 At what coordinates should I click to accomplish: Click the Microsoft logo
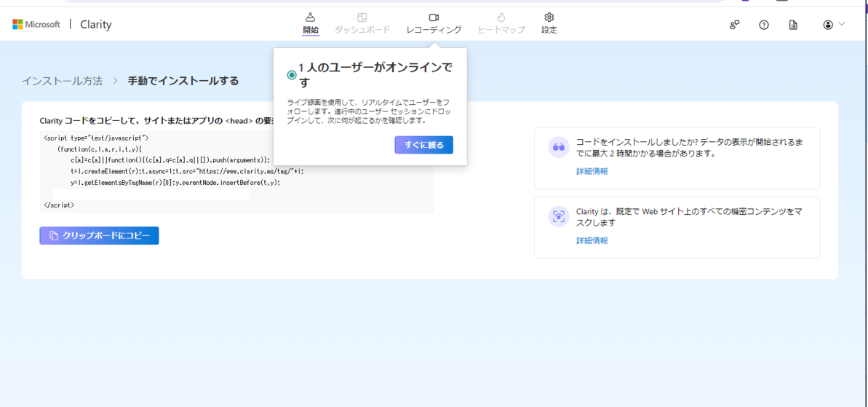(36, 24)
